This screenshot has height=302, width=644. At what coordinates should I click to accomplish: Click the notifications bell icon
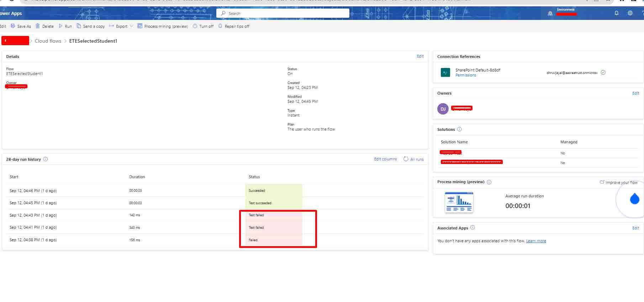click(617, 13)
